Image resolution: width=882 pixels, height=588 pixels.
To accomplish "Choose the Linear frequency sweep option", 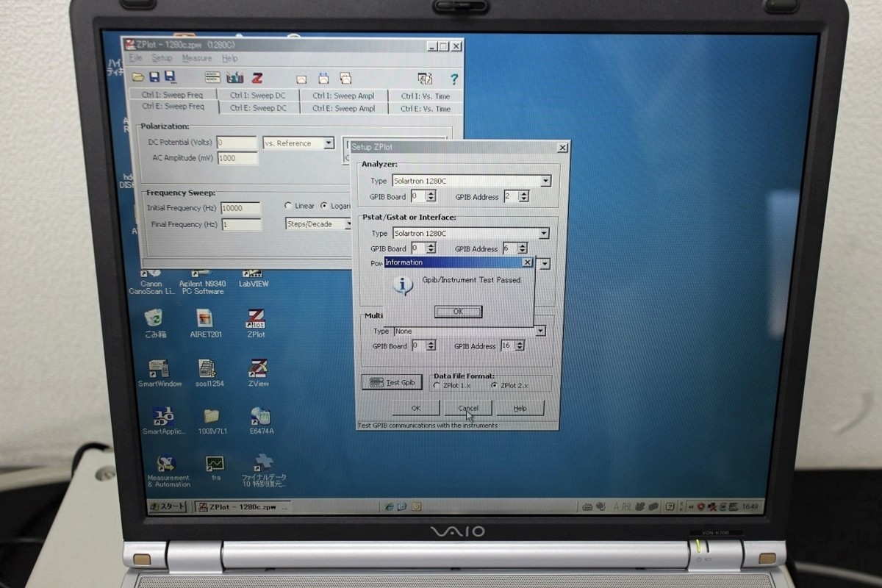I will point(289,206).
